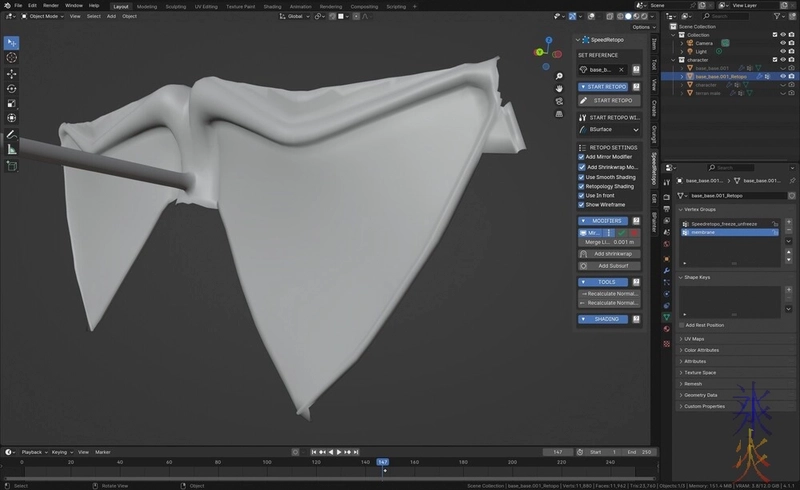Toggle the Show Wireframe checkbox

click(x=582, y=204)
